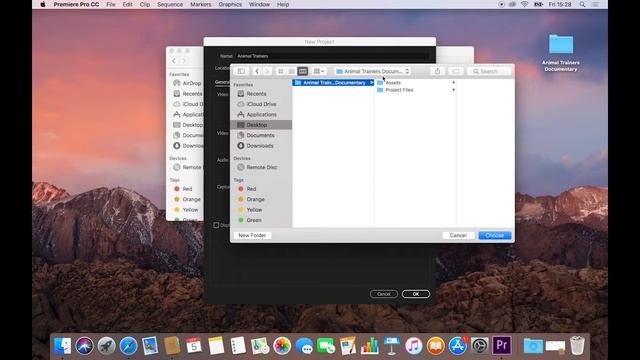Open the Markers menu

point(201,4)
